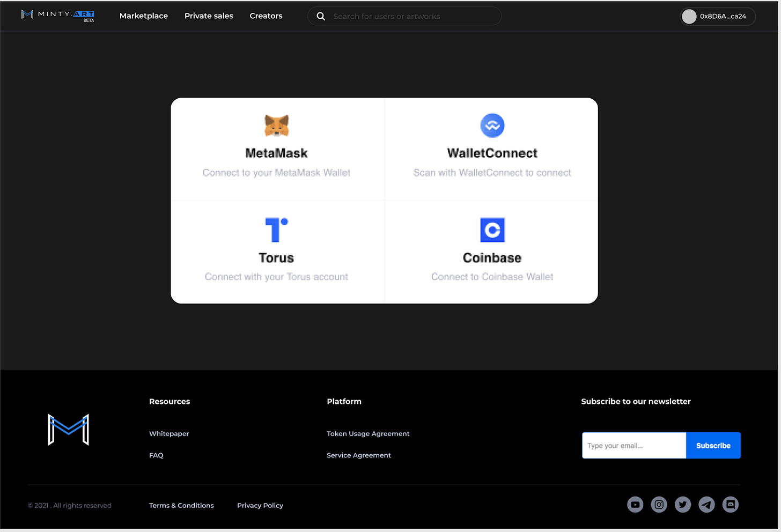Click the Torus blue T icon

coord(277,230)
